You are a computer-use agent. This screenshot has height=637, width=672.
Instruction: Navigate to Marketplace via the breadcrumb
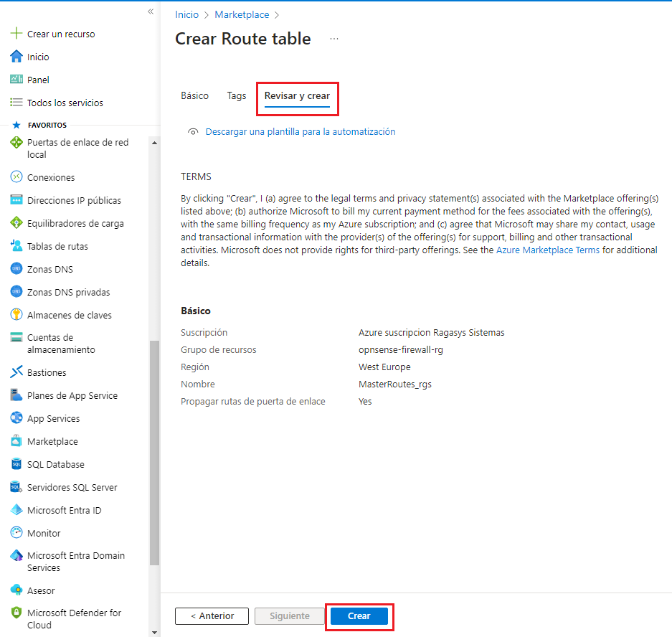[242, 14]
